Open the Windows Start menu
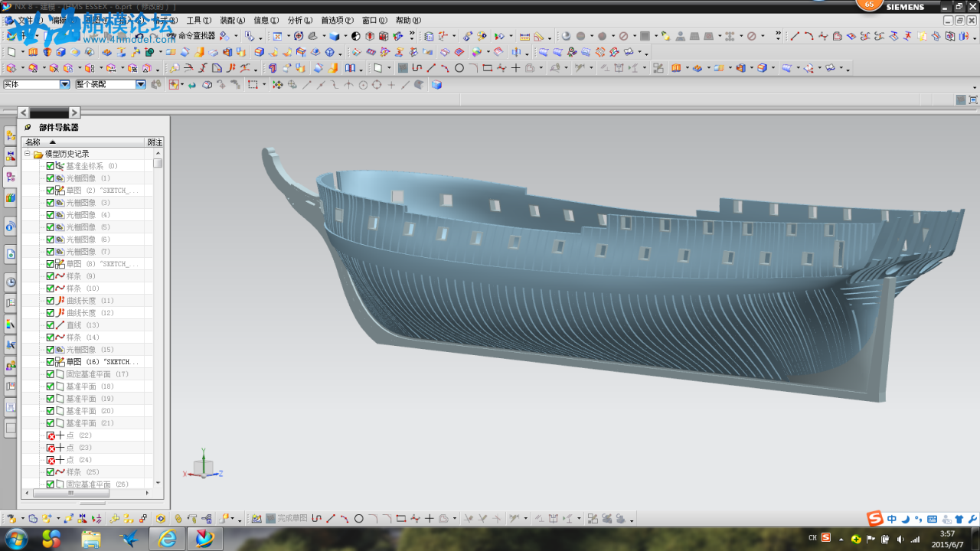The image size is (980, 551). point(17,539)
